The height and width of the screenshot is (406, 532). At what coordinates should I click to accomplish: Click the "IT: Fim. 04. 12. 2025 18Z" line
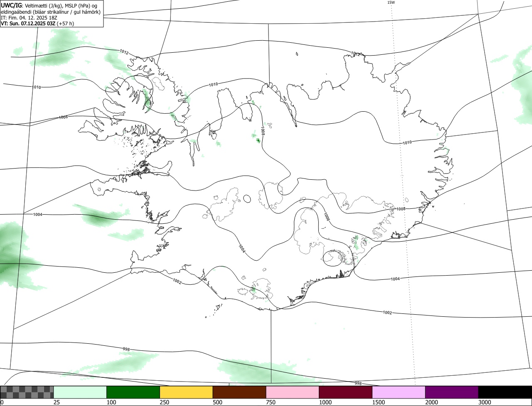pyautogui.click(x=29, y=17)
